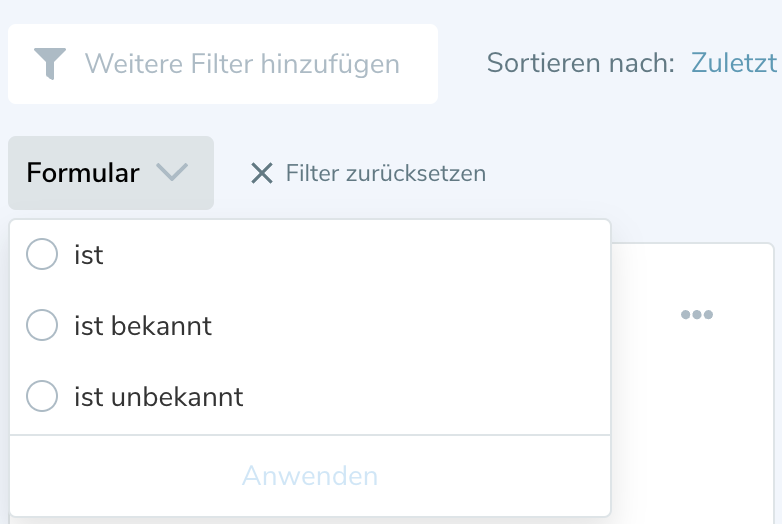Click the funnel filter icon

coord(50,64)
